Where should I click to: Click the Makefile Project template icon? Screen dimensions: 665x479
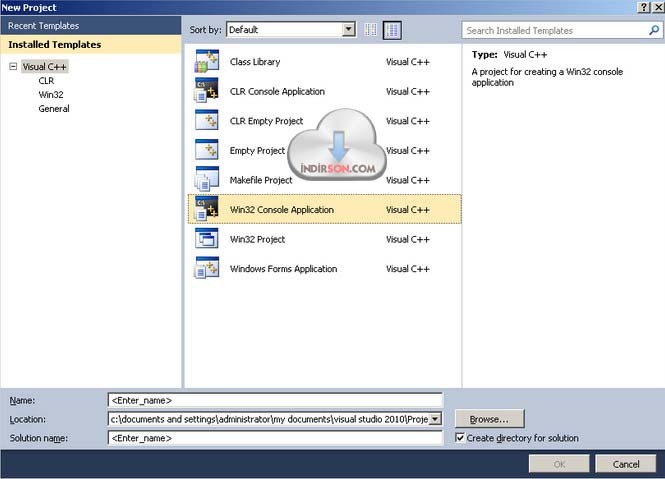point(207,179)
